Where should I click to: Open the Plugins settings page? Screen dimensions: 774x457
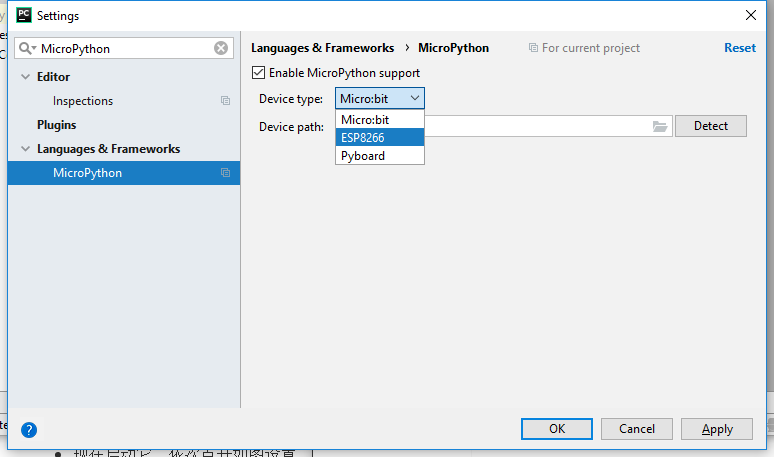coord(56,125)
